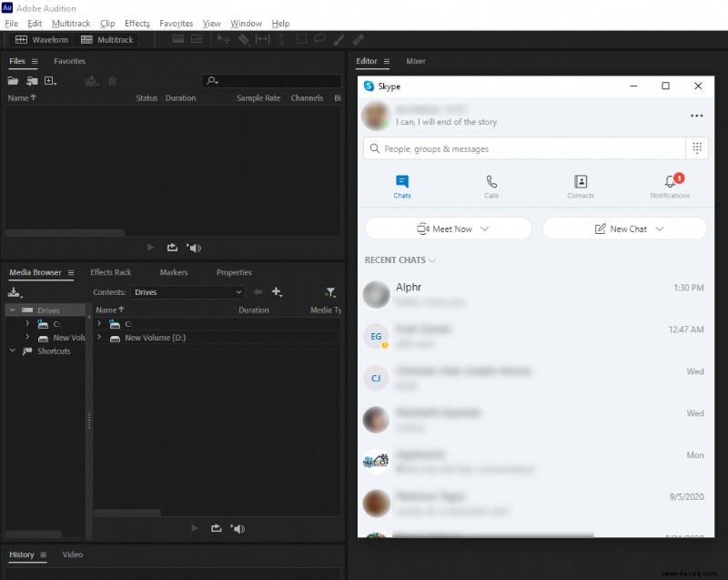Screen dimensions: 728x580
Task: Click trash icon in Files panel
Action: tap(112, 81)
